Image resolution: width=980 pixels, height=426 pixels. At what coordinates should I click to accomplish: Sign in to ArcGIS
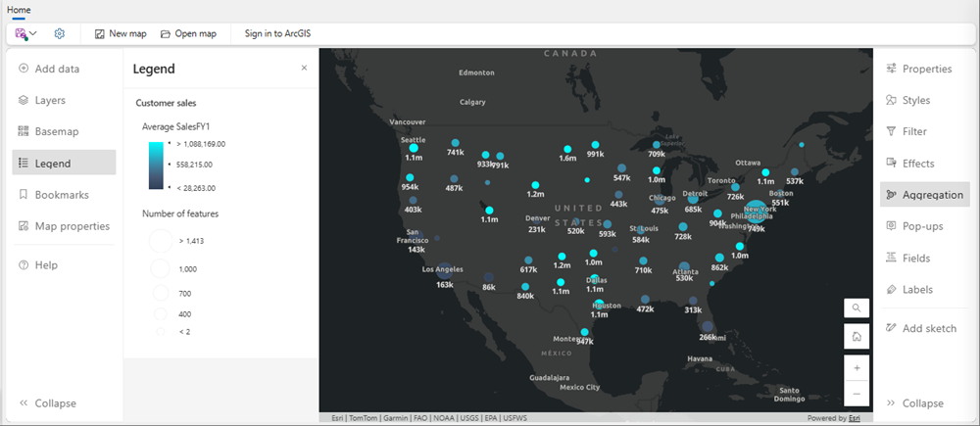[x=277, y=33]
